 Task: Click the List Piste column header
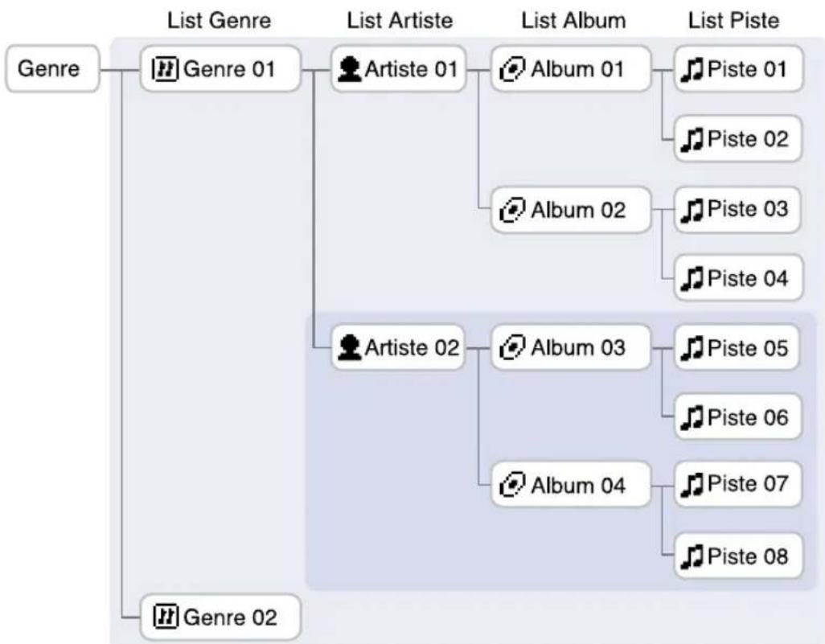click(x=733, y=23)
